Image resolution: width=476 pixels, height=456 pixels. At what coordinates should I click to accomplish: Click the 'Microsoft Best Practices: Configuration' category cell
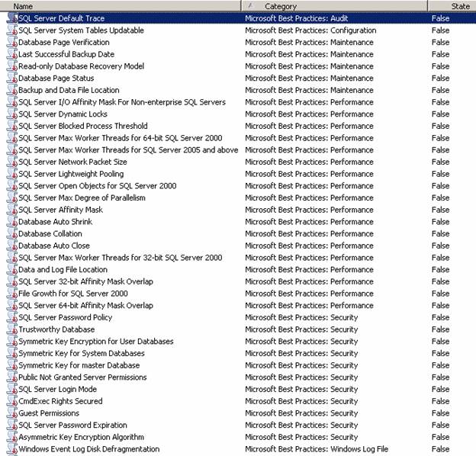310,31
